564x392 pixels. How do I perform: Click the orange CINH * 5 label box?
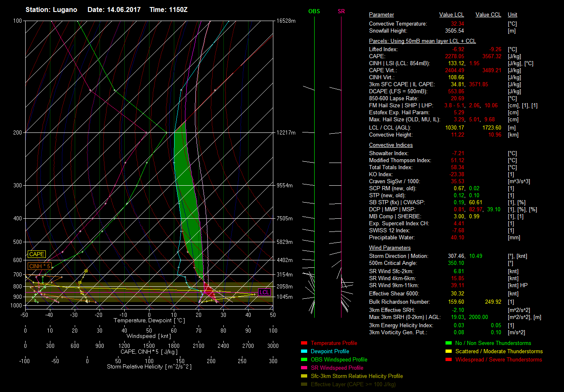click(x=40, y=267)
